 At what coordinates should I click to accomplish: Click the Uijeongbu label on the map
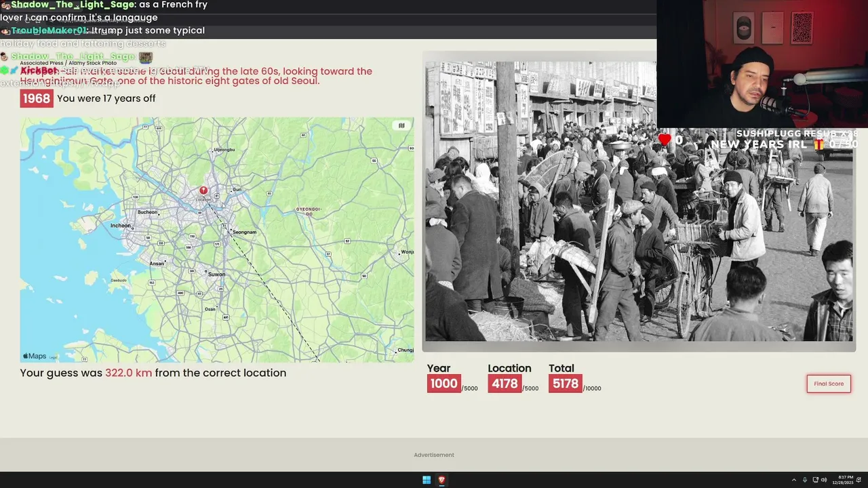tap(224, 150)
